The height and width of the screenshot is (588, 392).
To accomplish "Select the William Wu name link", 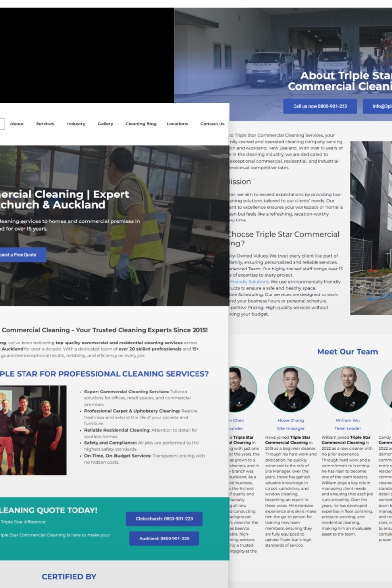I will point(347,420).
